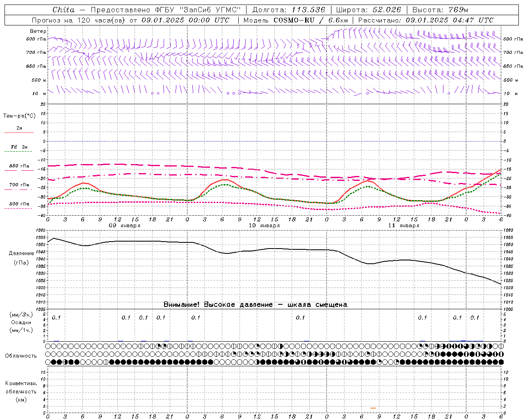
Task: Click the blue precipitation bar
Action: (463, 340)
